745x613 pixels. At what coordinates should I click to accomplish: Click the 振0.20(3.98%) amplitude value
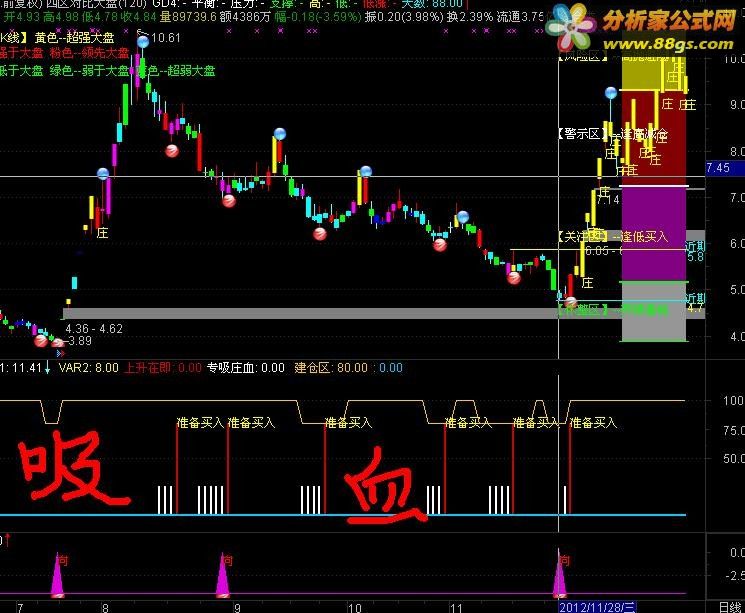(x=404, y=17)
